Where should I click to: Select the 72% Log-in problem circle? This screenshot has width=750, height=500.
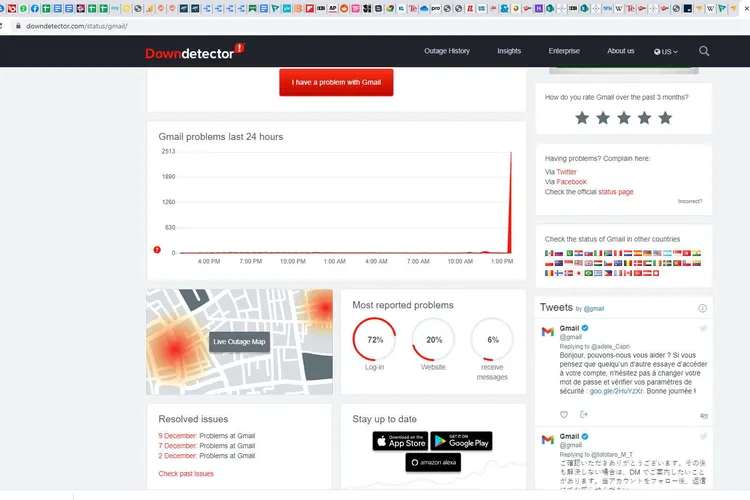(x=375, y=340)
